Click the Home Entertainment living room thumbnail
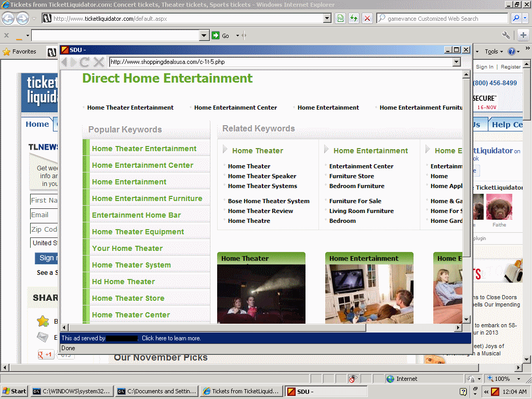 (369, 294)
